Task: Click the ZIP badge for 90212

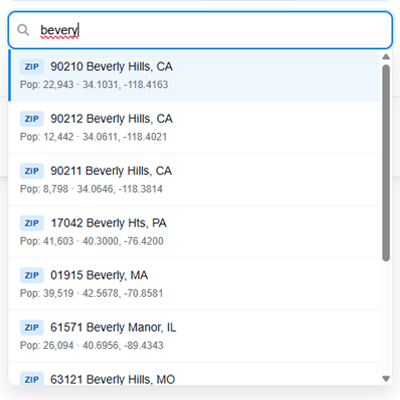Action: (32, 119)
